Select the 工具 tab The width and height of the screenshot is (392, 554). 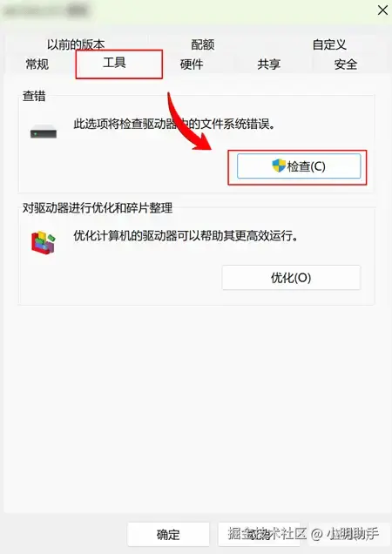[114, 63]
